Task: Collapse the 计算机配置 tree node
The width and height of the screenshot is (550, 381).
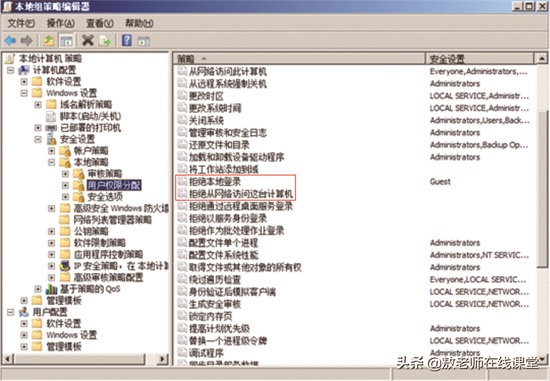Action: pyautogui.click(x=11, y=70)
